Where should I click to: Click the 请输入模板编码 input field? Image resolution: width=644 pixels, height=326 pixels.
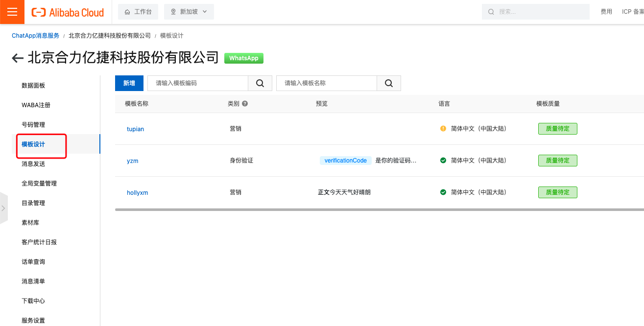(x=198, y=83)
